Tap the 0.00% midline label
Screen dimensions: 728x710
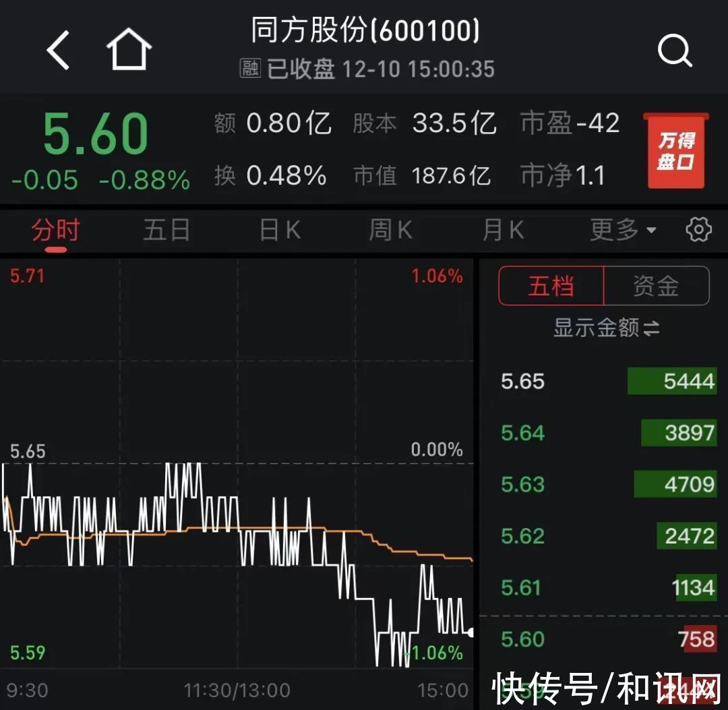[x=437, y=450]
